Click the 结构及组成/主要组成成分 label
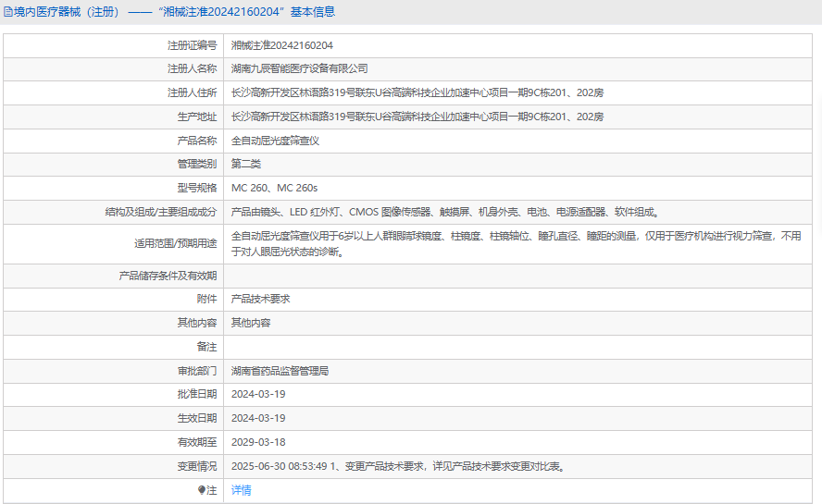This screenshot has width=822, height=504. tap(161, 212)
